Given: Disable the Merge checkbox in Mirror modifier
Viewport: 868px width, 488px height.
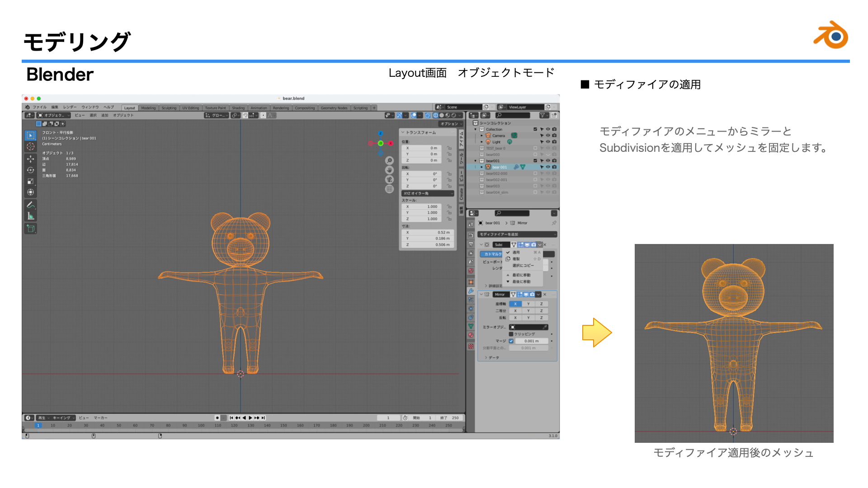Looking at the screenshot, I should pyautogui.click(x=511, y=341).
